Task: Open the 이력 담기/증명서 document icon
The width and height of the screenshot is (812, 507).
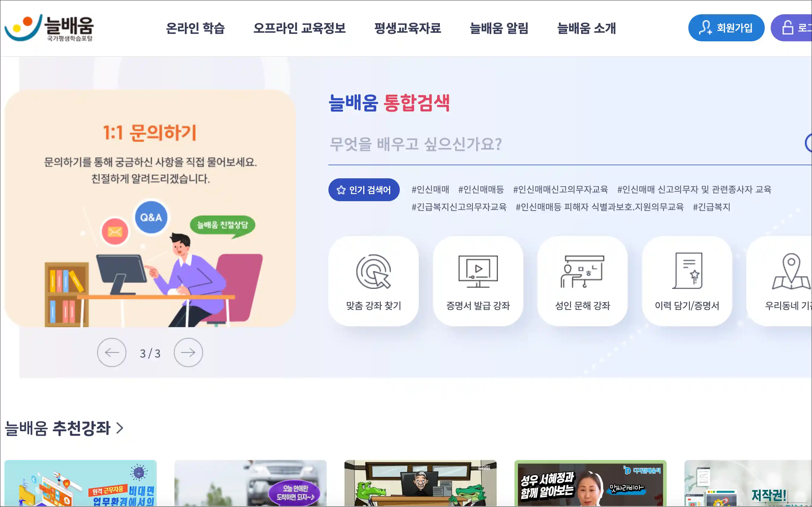Action: (x=687, y=271)
